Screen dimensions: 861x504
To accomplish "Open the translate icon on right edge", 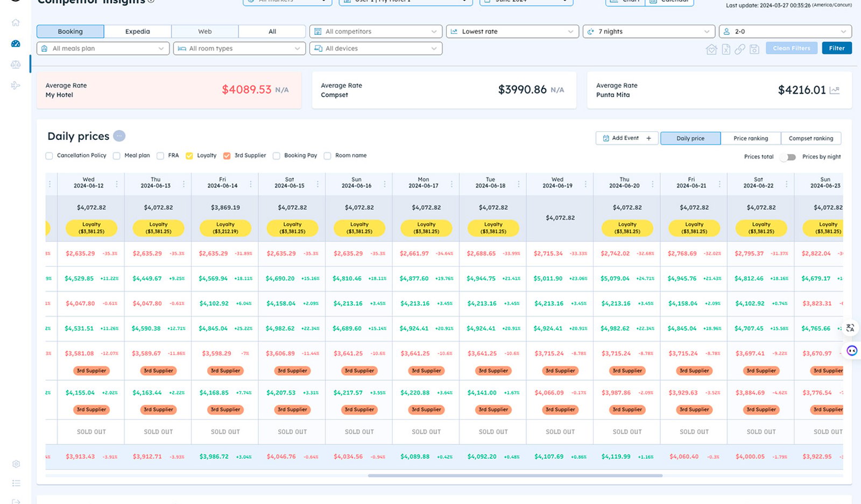I will pyautogui.click(x=850, y=328).
